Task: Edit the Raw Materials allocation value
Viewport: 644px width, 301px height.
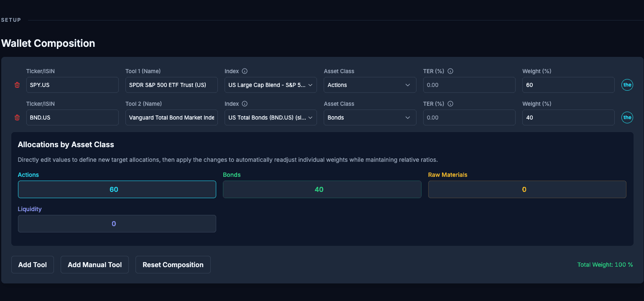Action: pyautogui.click(x=527, y=189)
